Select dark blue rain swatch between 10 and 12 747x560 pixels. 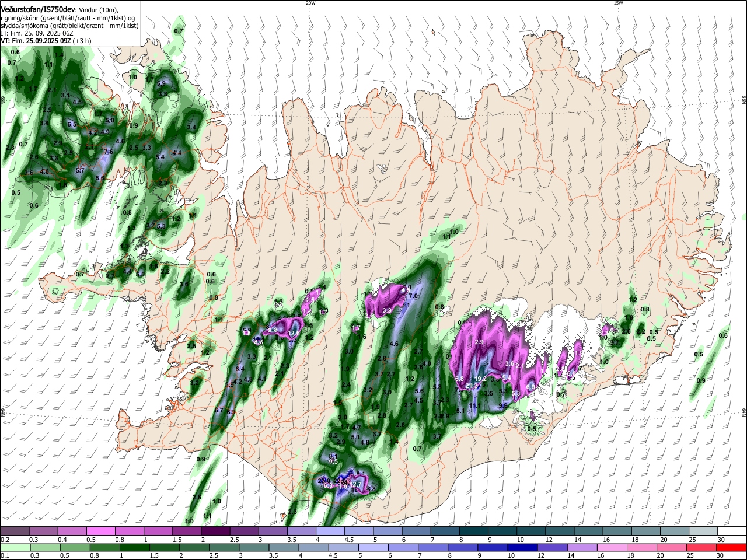[521, 547]
